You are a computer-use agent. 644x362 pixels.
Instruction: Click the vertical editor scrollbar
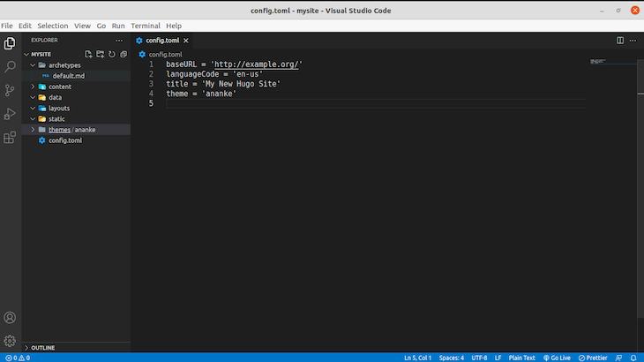[640, 189]
